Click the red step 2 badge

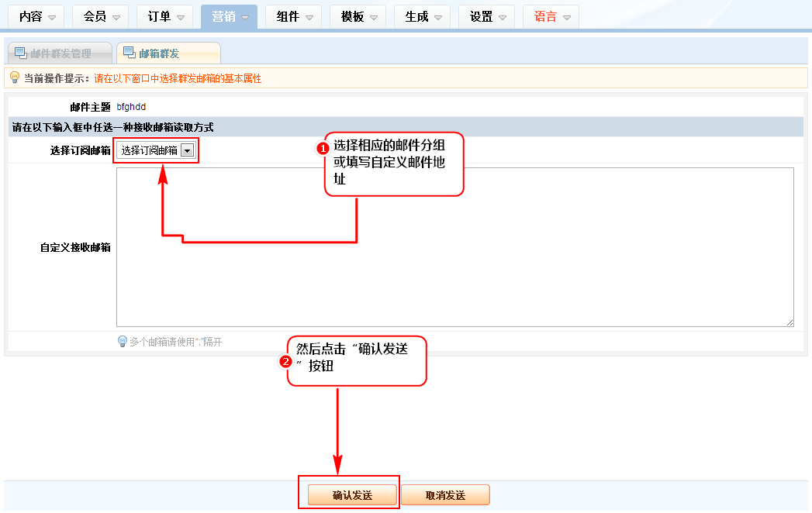pyautogui.click(x=285, y=361)
